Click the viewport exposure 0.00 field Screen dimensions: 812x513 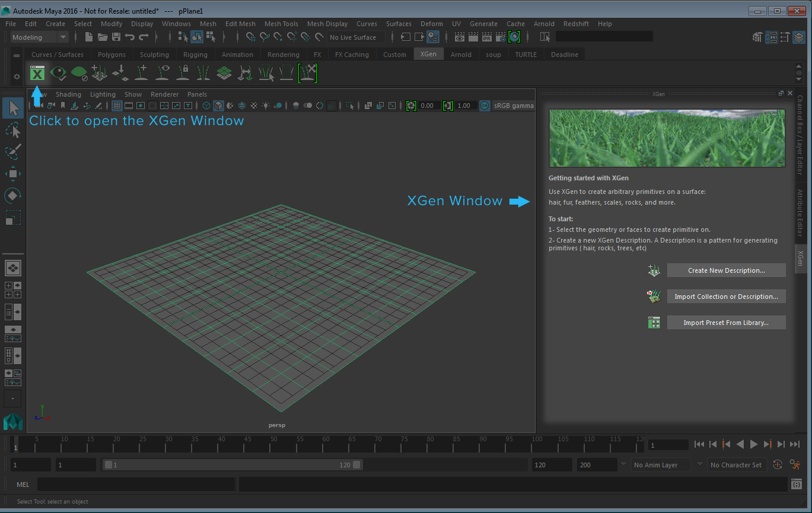[429, 106]
